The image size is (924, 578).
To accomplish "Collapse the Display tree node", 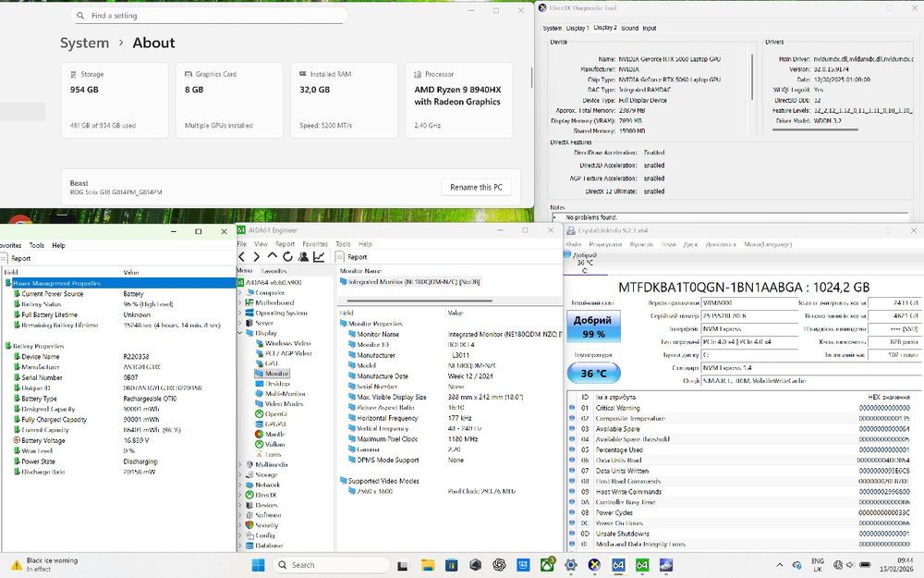I will tap(241, 333).
